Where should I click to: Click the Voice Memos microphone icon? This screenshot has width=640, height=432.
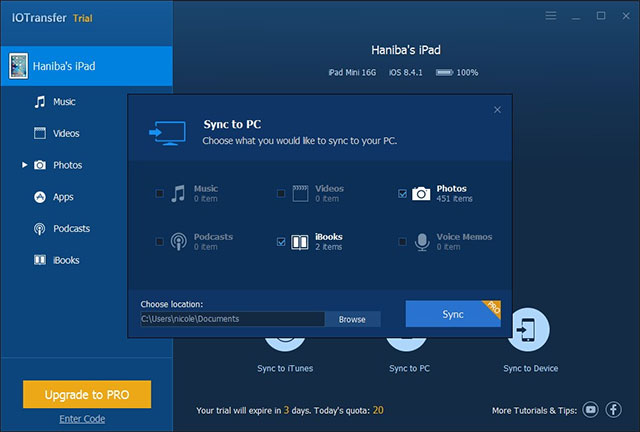pyautogui.click(x=422, y=242)
